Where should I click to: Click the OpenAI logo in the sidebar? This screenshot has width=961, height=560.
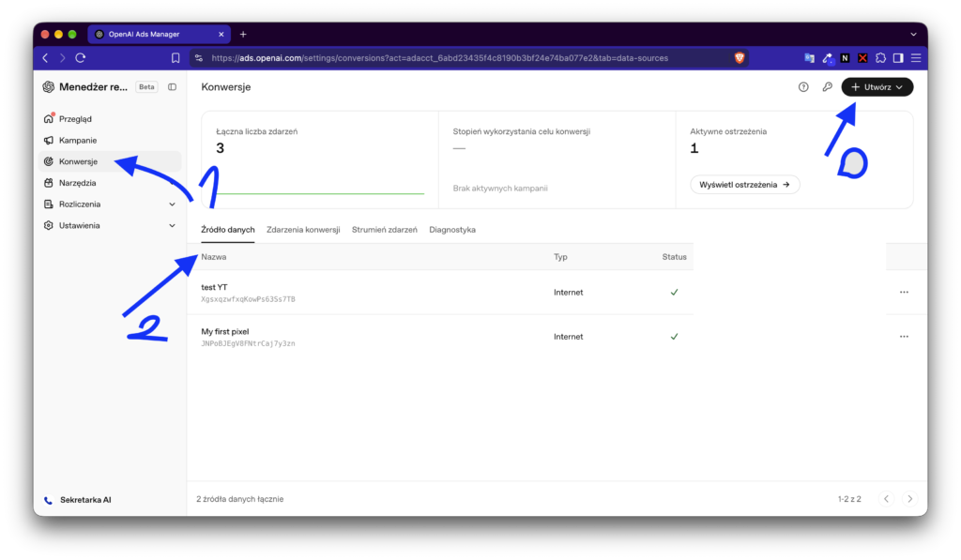49,87
